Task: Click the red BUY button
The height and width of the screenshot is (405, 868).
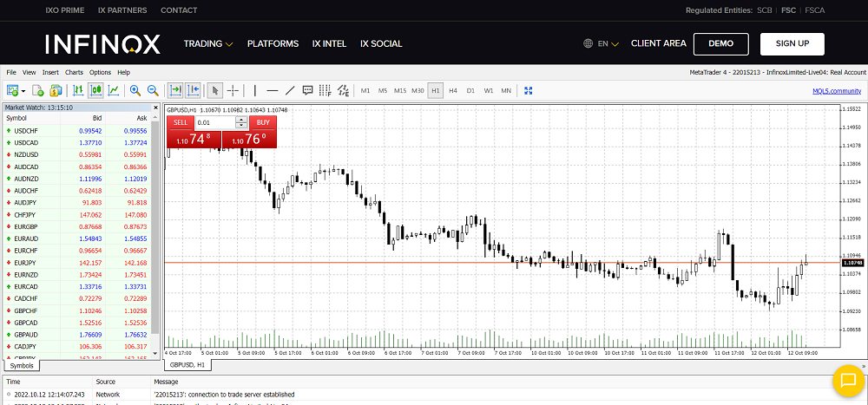Action: tap(263, 123)
